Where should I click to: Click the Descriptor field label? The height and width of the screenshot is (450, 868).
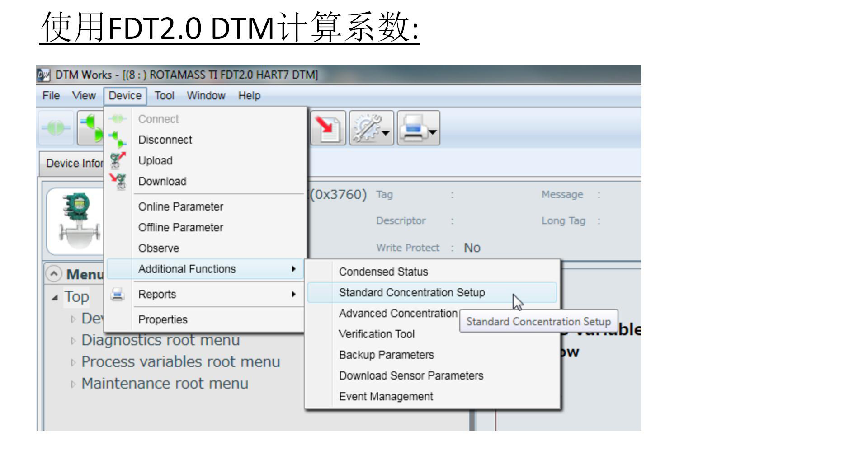click(x=401, y=221)
